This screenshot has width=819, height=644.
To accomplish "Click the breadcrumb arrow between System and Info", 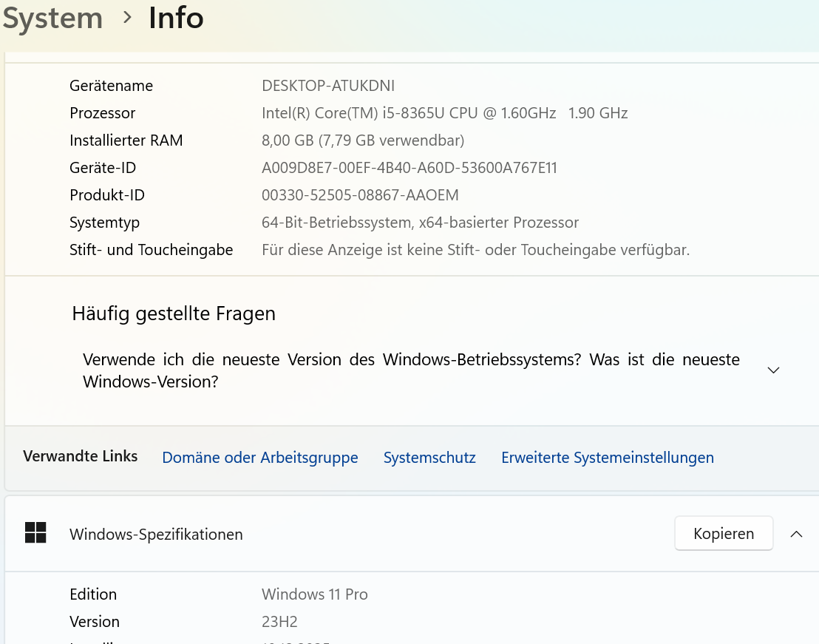I will [127, 18].
